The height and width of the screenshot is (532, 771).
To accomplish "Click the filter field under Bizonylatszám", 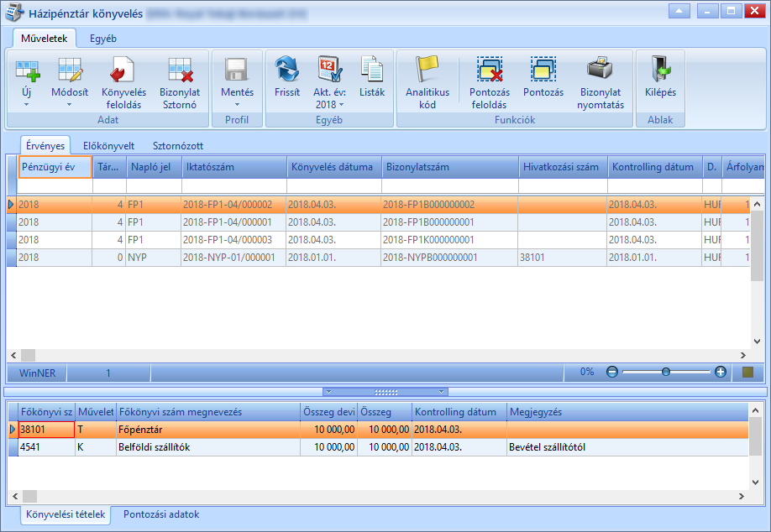I will point(450,185).
